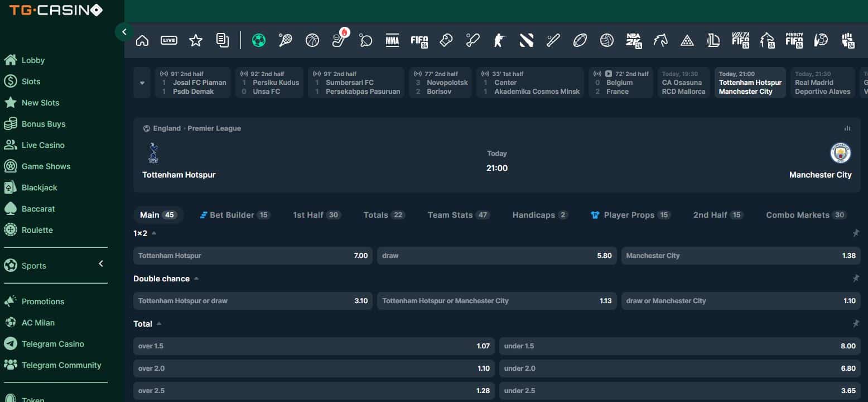The height and width of the screenshot is (402, 868).
Task: Select the Dota 2 icon
Action: [527, 40]
